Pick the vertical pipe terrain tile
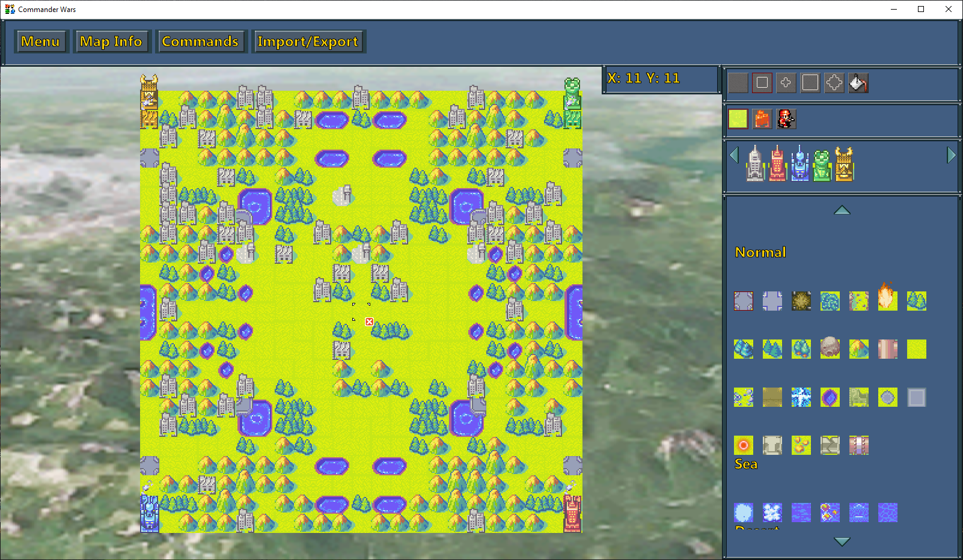The height and width of the screenshot is (560, 963). point(887,349)
